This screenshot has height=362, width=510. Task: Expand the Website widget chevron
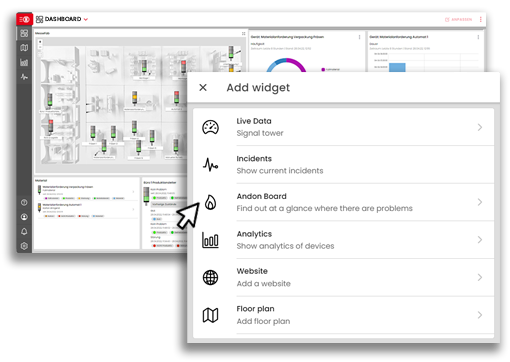pyautogui.click(x=480, y=277)
